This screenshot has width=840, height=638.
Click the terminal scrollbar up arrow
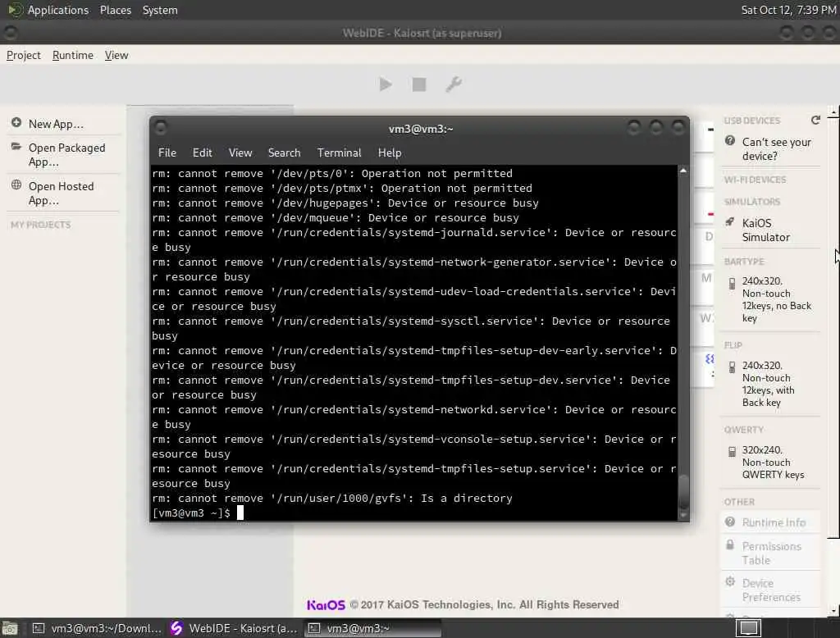pos(683,171)
